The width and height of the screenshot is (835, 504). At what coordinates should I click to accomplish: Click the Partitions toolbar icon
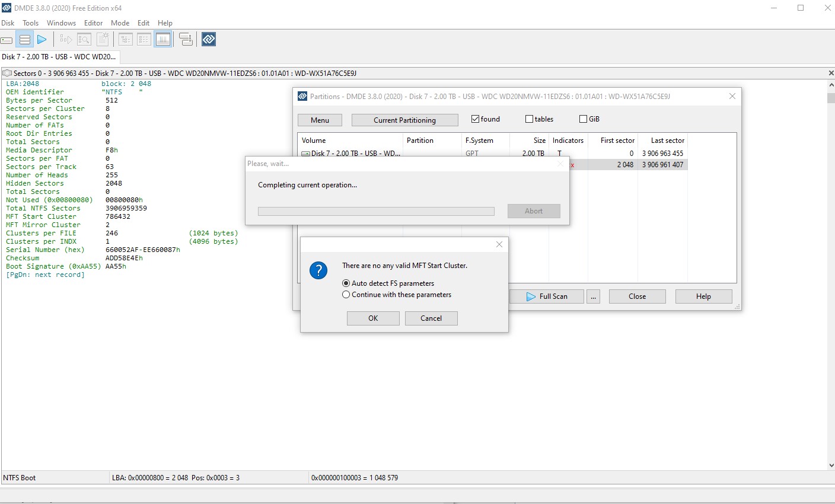(25, 40)
